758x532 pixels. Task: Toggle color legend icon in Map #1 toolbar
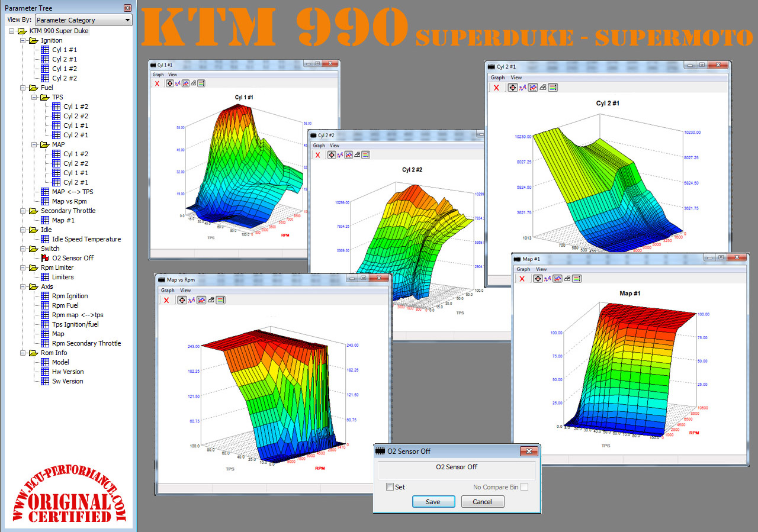[x=577, y=279]
